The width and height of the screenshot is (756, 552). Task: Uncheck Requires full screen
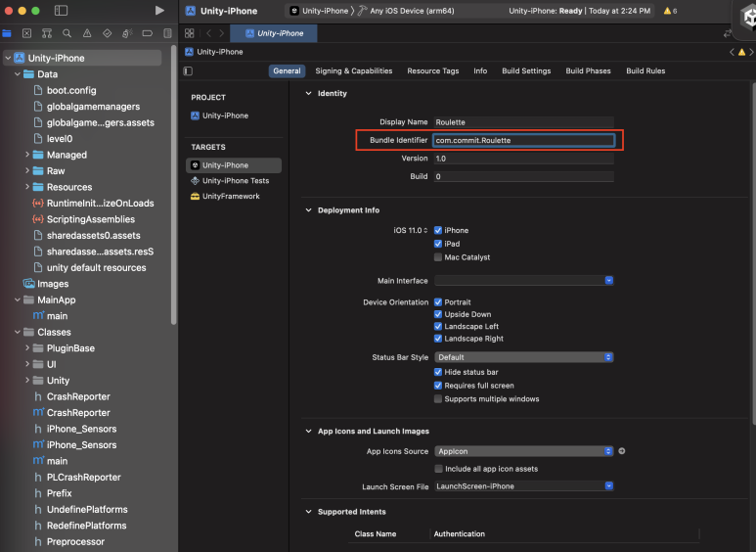pos(438,386)
